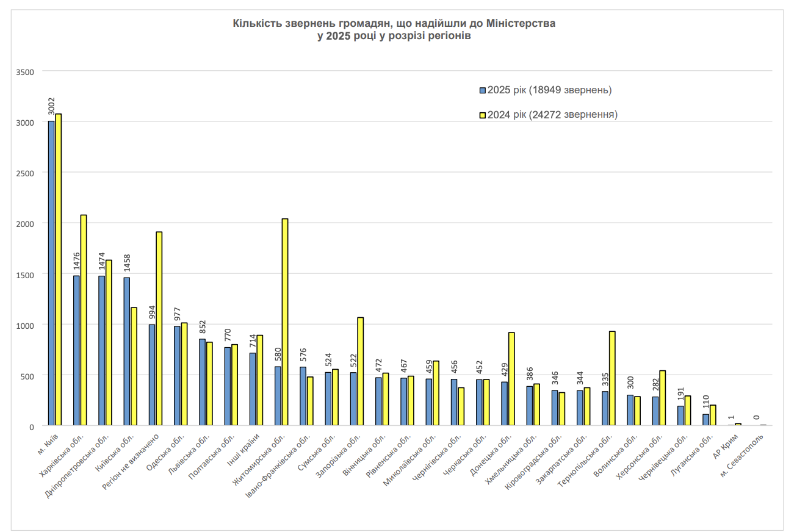Screen dimensions: 797x532
Task: Select the yellow 2024 bar for Донецька обл.
Action: click(x=511, y=379)
